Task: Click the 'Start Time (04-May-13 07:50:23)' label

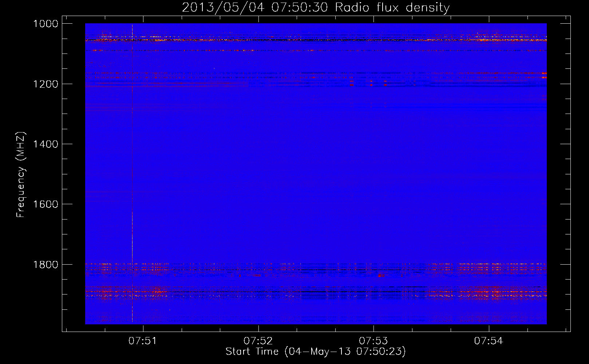Action: pos(316,352)
